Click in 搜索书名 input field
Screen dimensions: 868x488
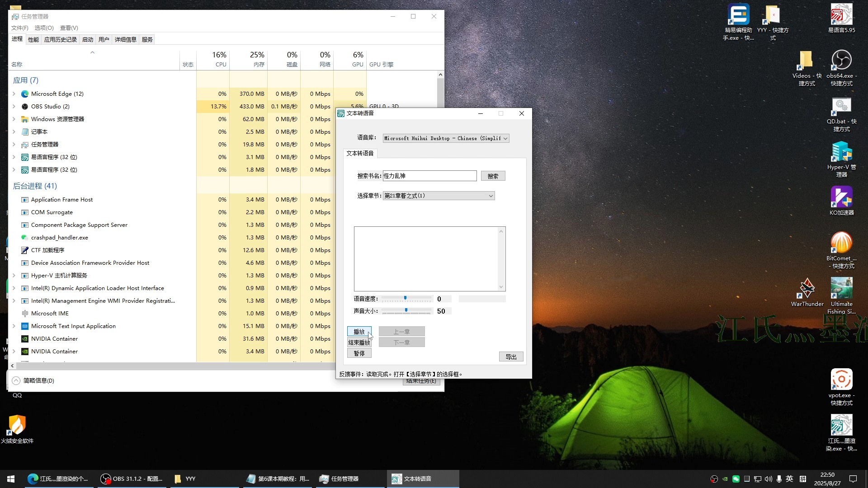pos(429,176)
